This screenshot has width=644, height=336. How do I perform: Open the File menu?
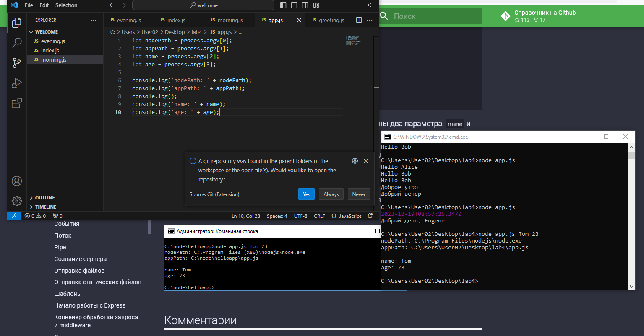tap(29, 5)
